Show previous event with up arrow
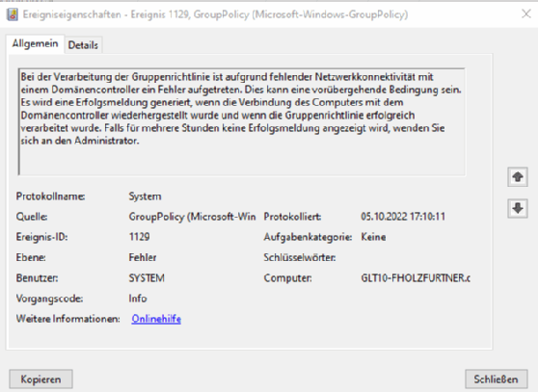 coord(518,177)
